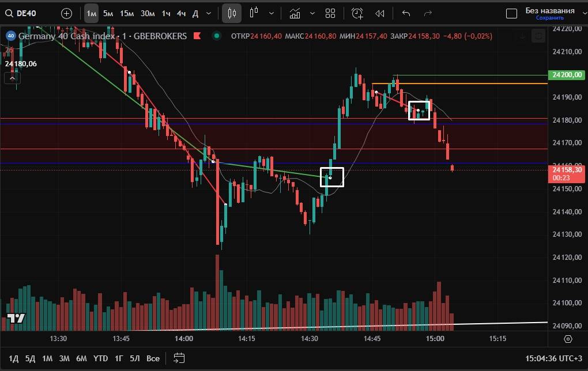588x371 pixels.
Task: Select the 6М date range
Action: (81, 359)
